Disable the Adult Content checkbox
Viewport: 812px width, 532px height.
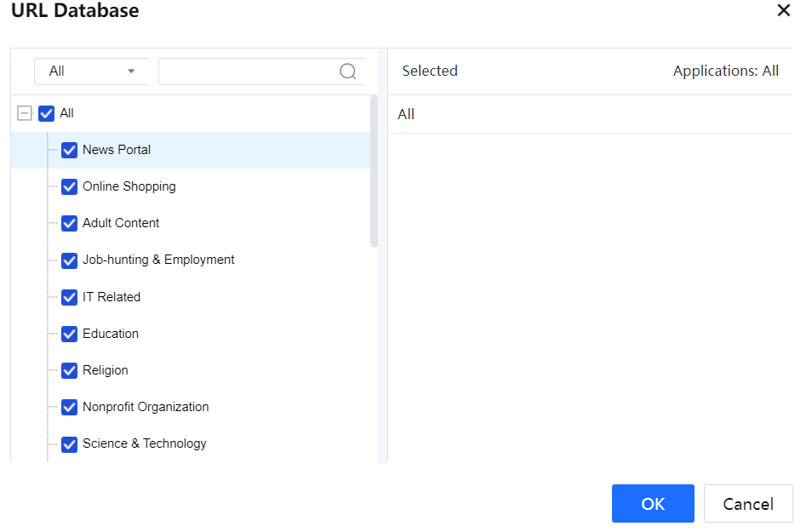[70, 223]
